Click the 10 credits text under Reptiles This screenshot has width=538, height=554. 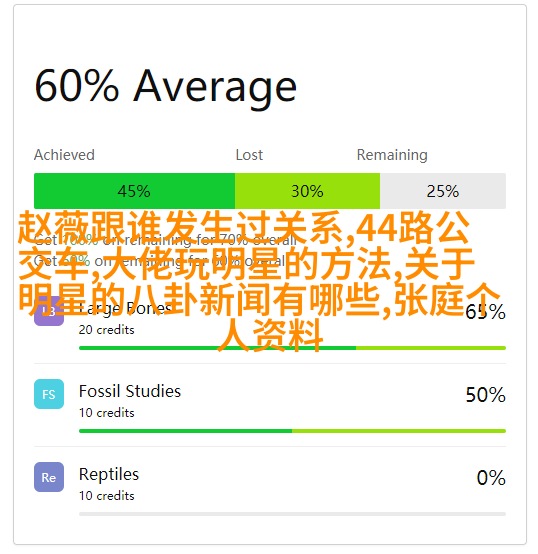click(106, 496)
